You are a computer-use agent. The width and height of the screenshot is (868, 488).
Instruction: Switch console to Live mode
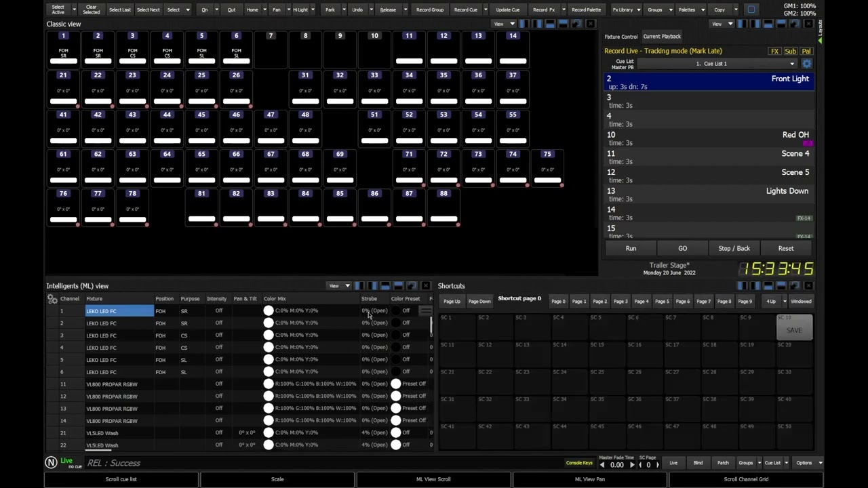(673, 463)
